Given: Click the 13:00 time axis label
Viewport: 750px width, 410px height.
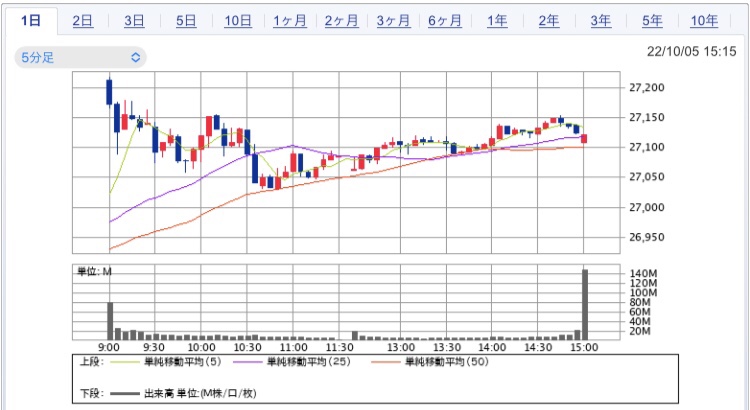Looking at the screenshot, I should click(400, 348).
